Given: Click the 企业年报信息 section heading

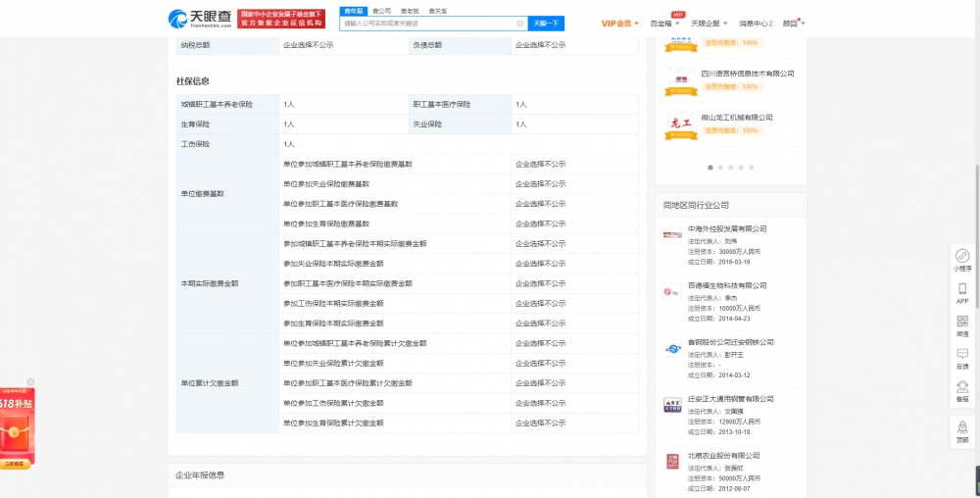Looking at the screenshot, I should click(200, 475).
